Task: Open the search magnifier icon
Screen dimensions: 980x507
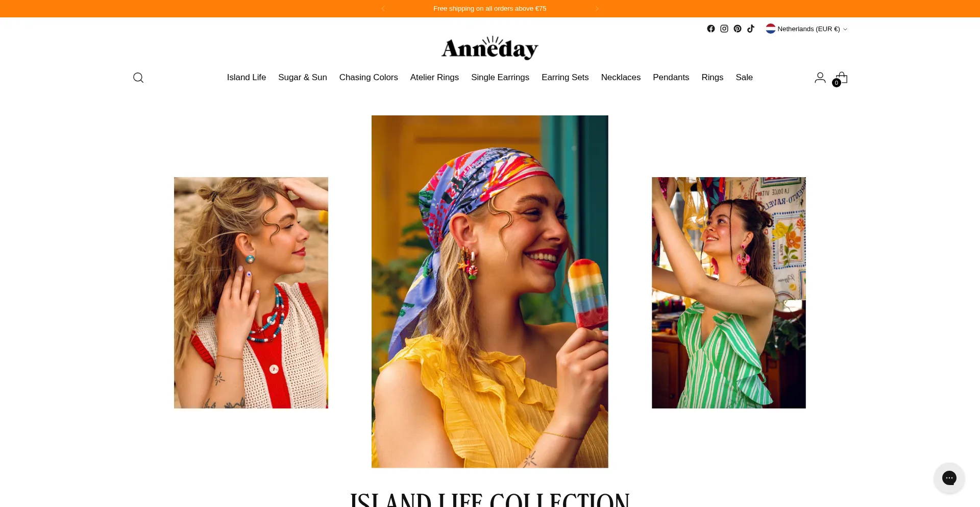Action: pyautogui.click(x=138, y=78)
